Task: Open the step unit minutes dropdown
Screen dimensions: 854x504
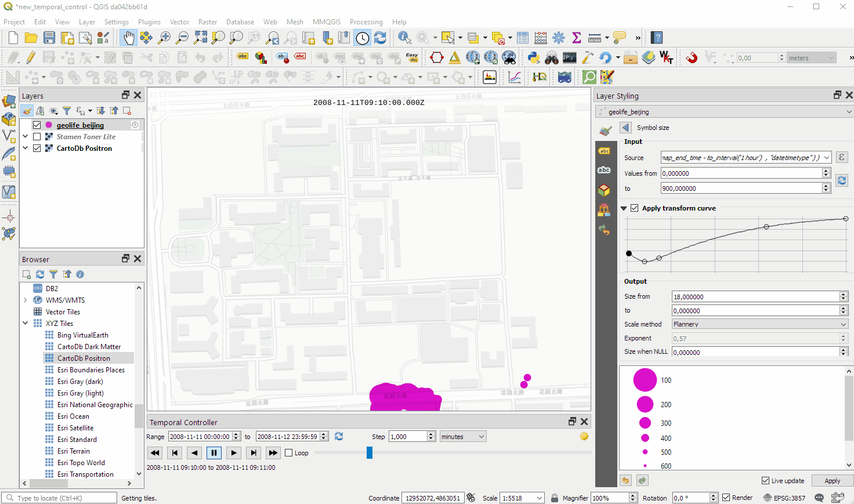Action: (x=462, y=437)
